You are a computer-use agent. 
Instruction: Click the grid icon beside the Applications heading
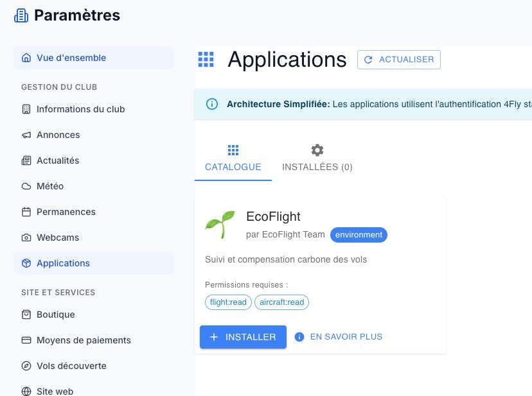tap(206, 59)
